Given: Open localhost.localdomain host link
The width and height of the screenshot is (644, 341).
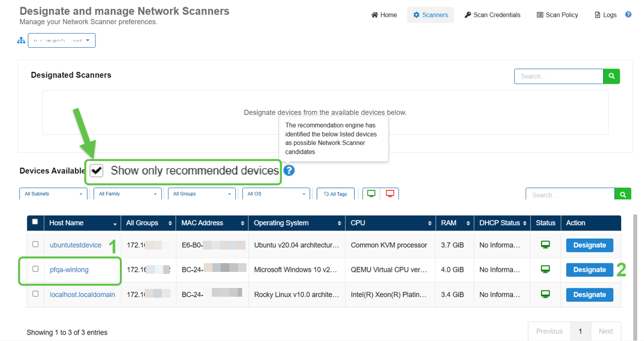Looking at the screenshot, I should click(x=82, y=295).
